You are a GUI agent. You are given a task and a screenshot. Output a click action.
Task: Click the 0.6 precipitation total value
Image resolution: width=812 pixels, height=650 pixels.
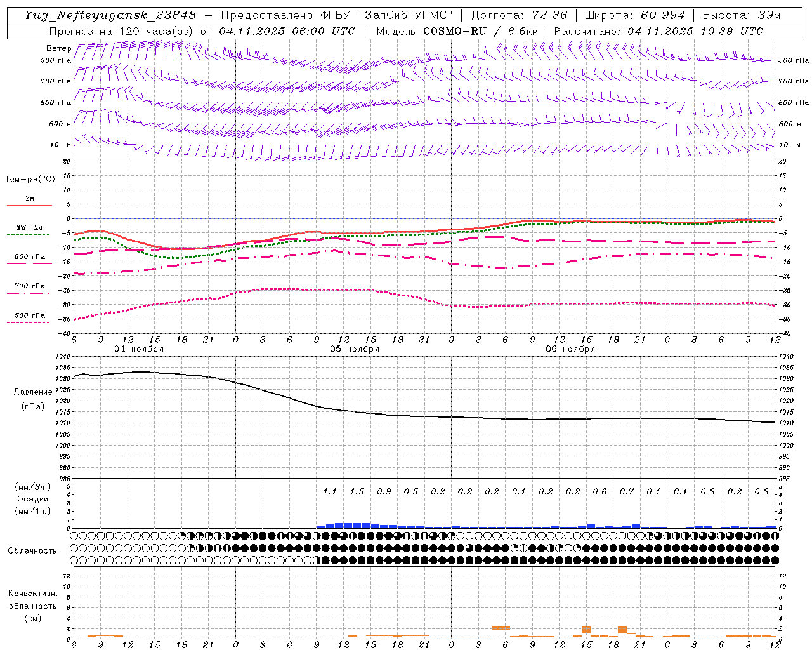[x=599, y=492]
